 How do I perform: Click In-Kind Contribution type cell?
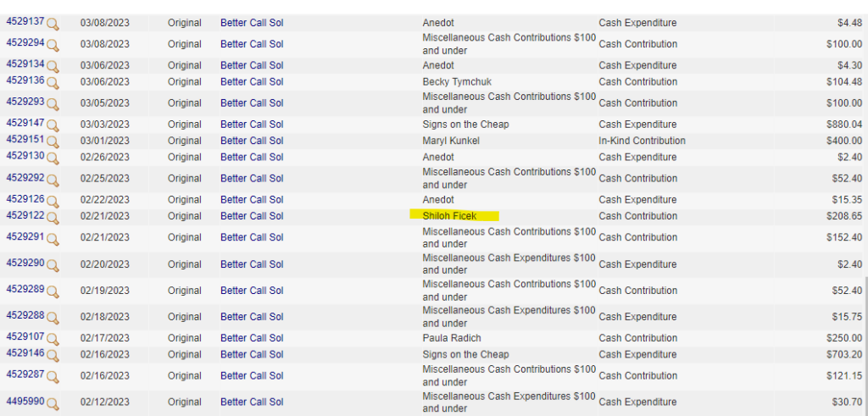click(x=643, y=141)
